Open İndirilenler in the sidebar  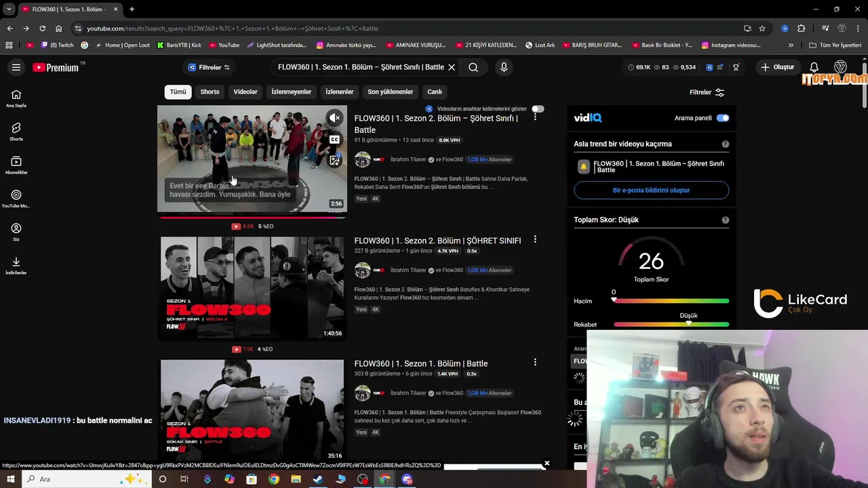16,265
